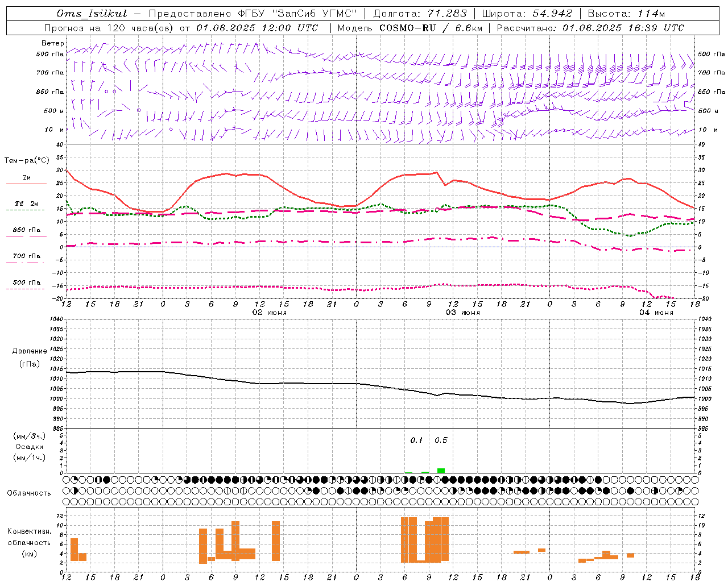This screenshot has height=582, width=728.
Task: Select the forecast start time 01.06.2025 12:00 UTC
Action: (257, 28)
